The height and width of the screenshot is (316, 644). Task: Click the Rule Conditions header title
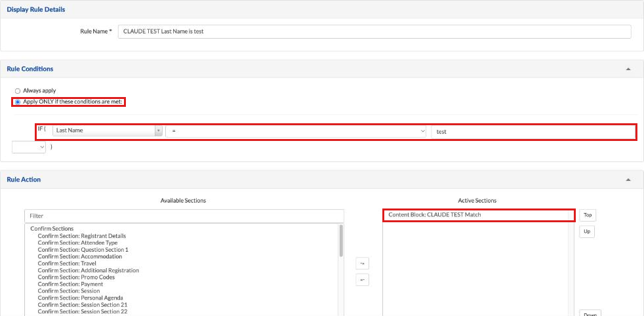point(30,69)
